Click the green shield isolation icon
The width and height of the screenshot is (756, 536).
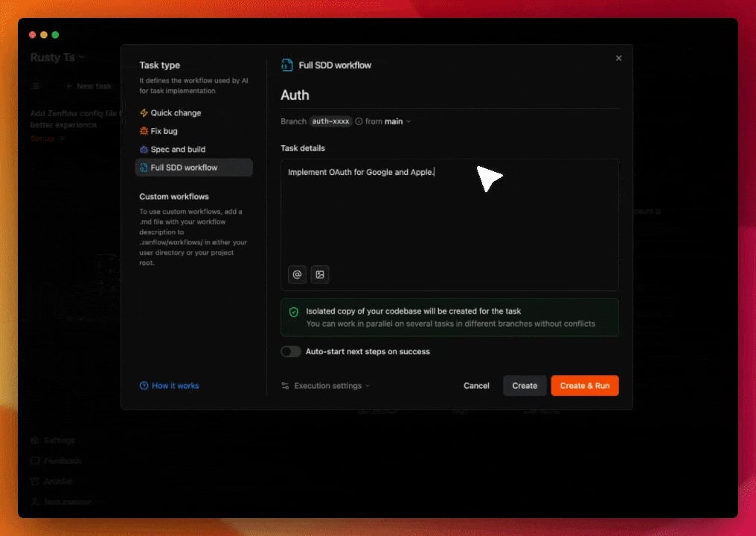(x=293, y=313)
